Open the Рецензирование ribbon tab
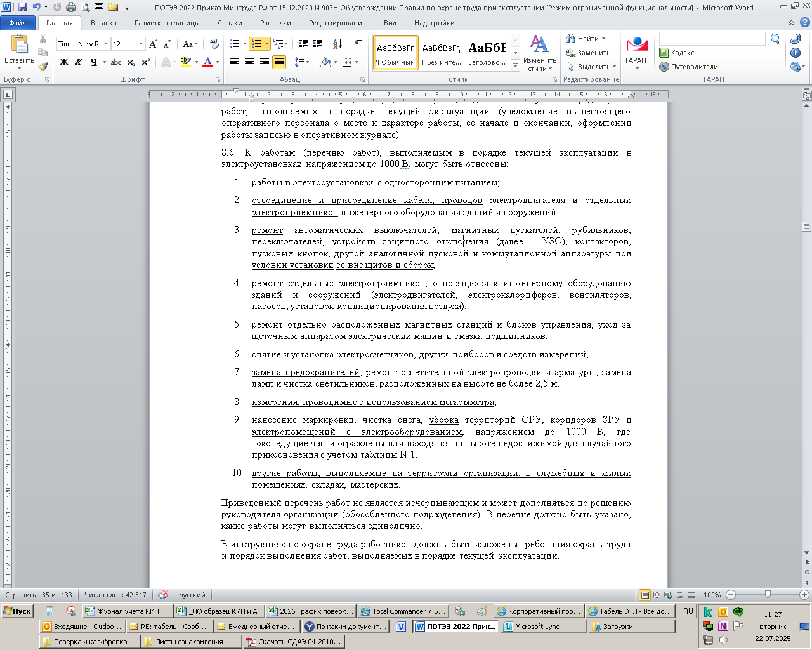 click(337, 23)
